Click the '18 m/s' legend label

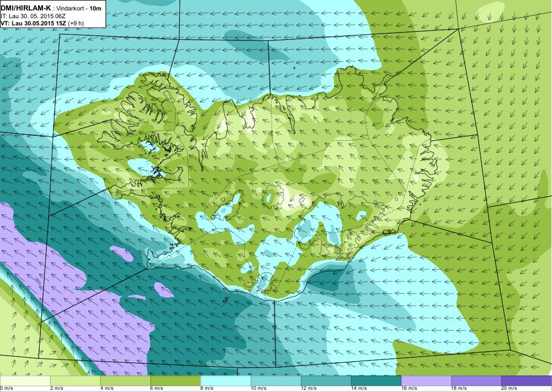coord(459,388)
